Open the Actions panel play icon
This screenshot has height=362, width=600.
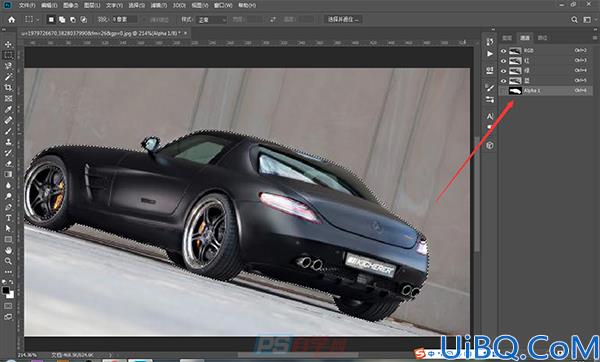[490, 54]
